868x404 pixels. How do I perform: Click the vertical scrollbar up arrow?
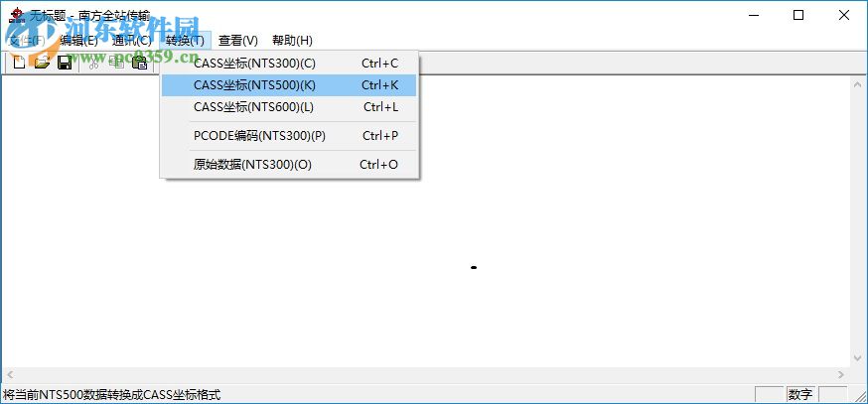(857, 85)
